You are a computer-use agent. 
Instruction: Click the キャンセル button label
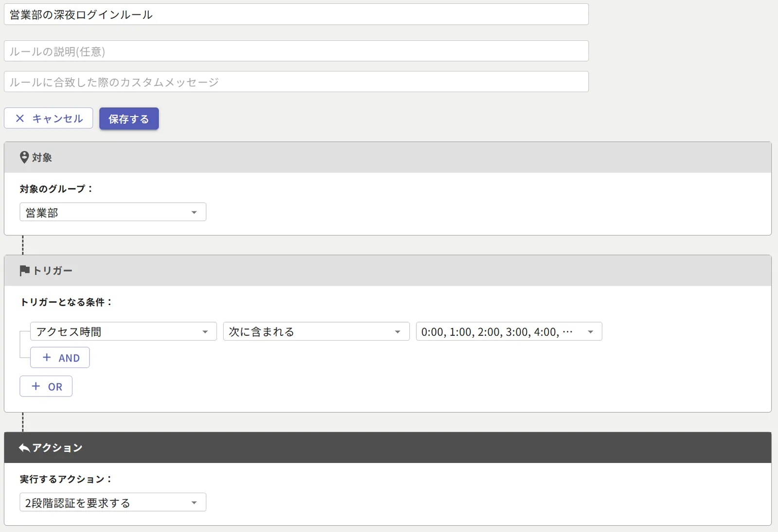(58, 119)
